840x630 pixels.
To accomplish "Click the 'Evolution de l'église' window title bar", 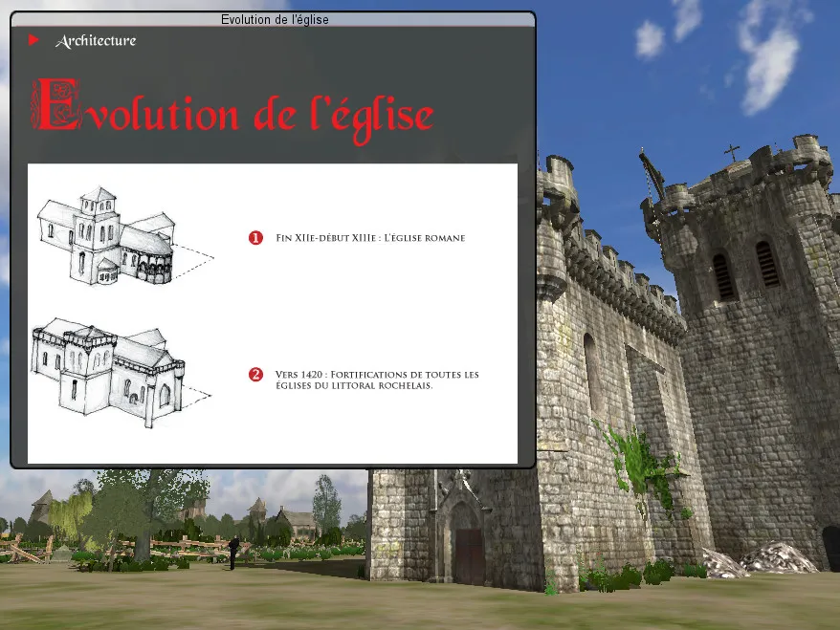I will [x=274, y=19].
